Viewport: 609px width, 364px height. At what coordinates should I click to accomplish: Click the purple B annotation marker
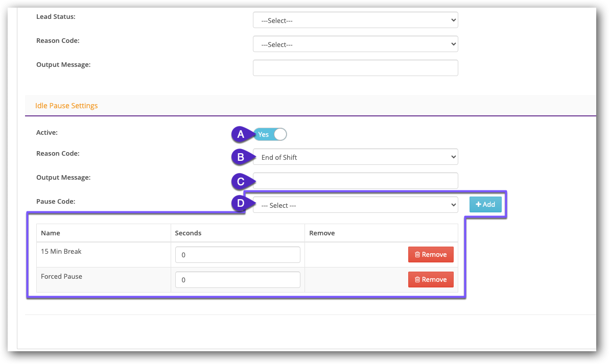[241, 157]
